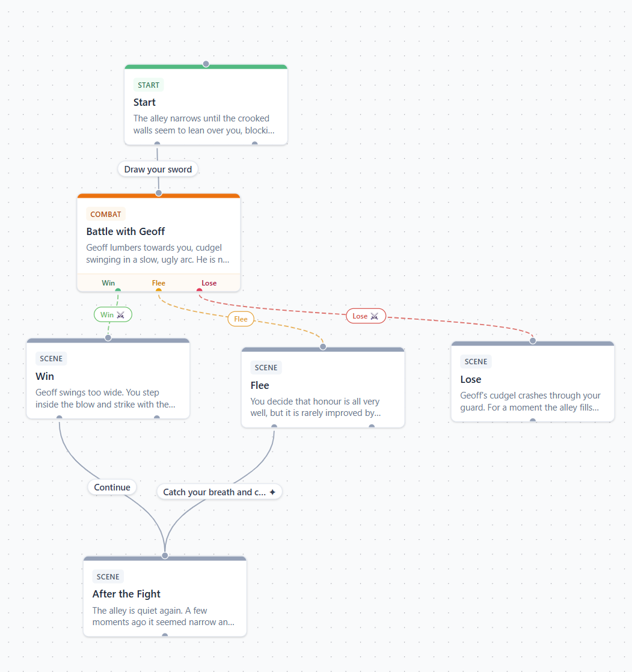
Task: Select the Continue edge label
Action: tap(112, 487)
